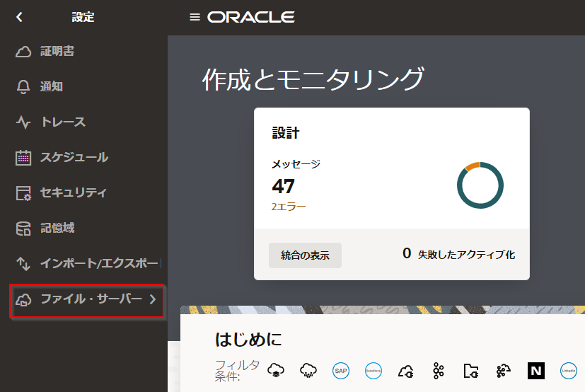Image resolution: width=585 pixels, height=392 pixels.
Task: Open the 証明書 settings menu item
Action: [57, 52]
